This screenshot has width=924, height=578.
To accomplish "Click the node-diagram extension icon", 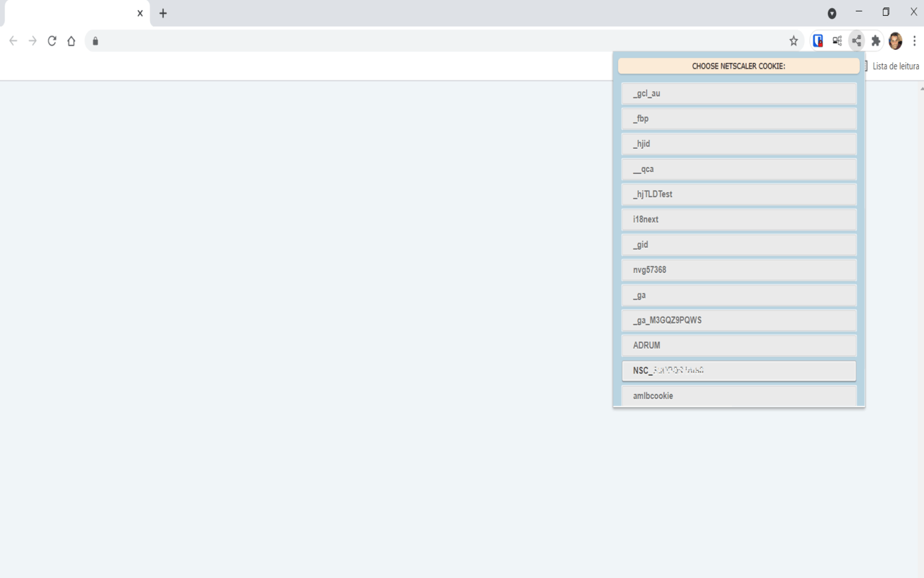I will (x=837, y=40).
